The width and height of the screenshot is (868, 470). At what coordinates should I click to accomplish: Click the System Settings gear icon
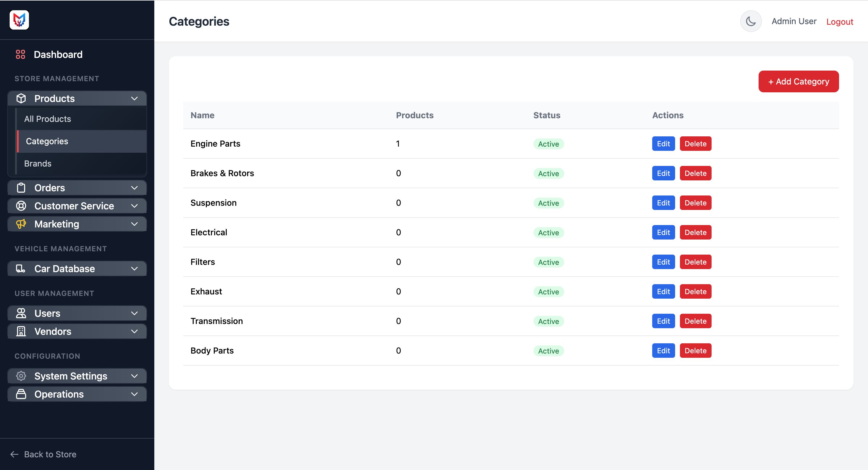(21, 376)
